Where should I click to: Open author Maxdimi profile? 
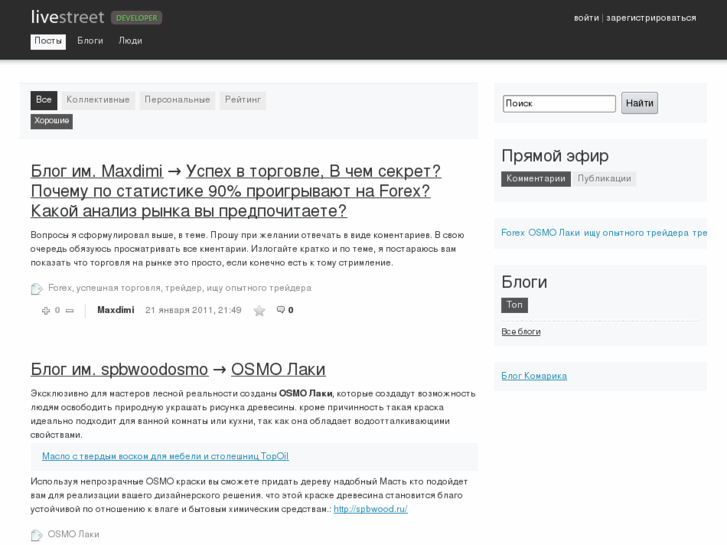click(x=116, y=310)
